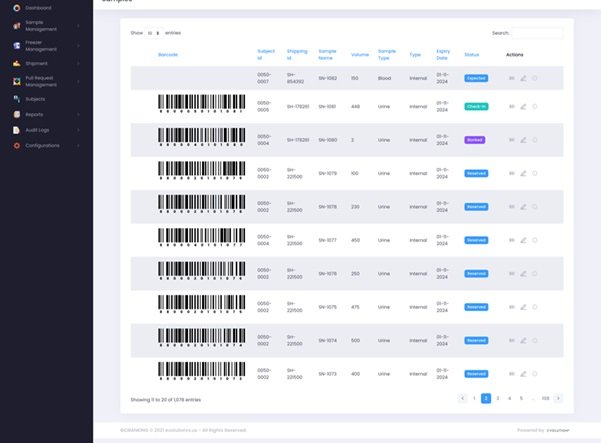Click the next page arrow in pagination

click(x=558, y=398)
